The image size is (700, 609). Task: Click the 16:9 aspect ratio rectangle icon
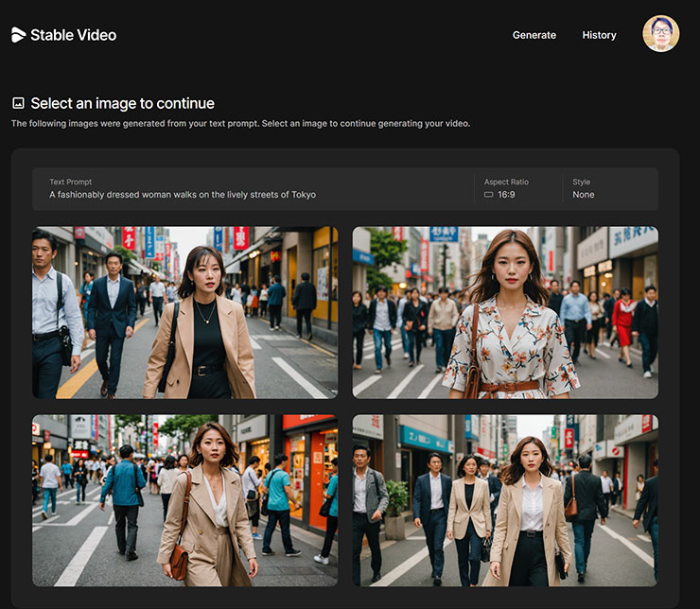point(489,195)
